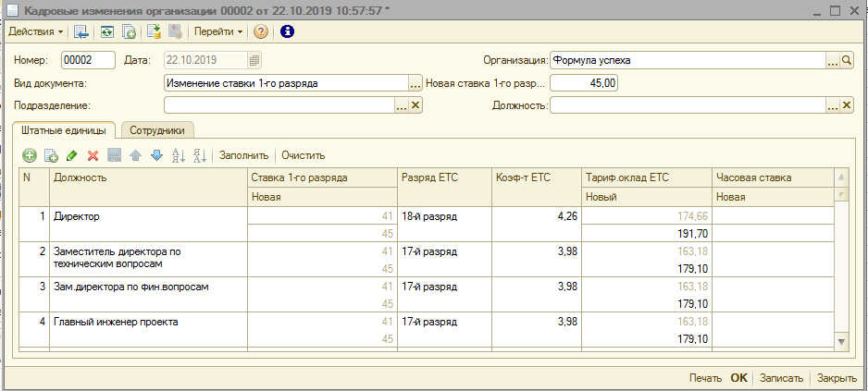
Task: Expand the Перейти dropdown menu
Action: point(218,31)
